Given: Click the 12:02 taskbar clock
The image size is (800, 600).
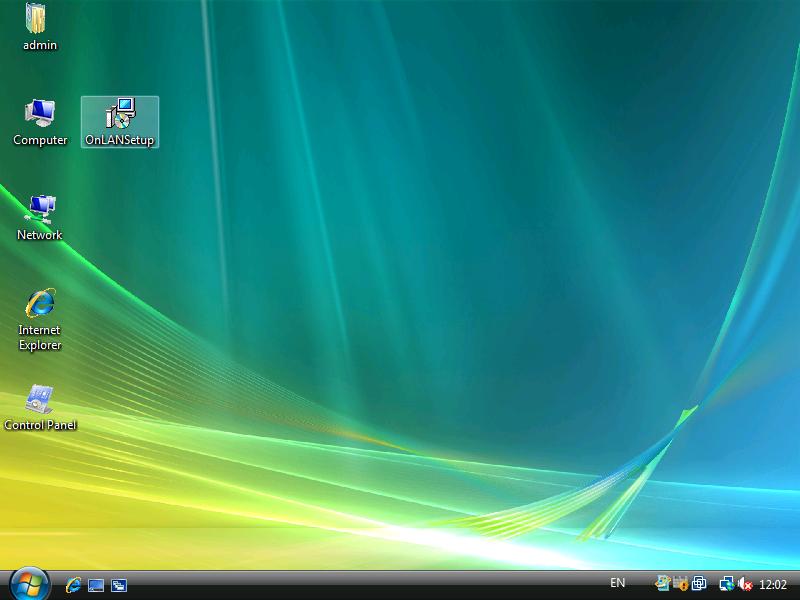Looking at the screenshot, I should [773, 584].
